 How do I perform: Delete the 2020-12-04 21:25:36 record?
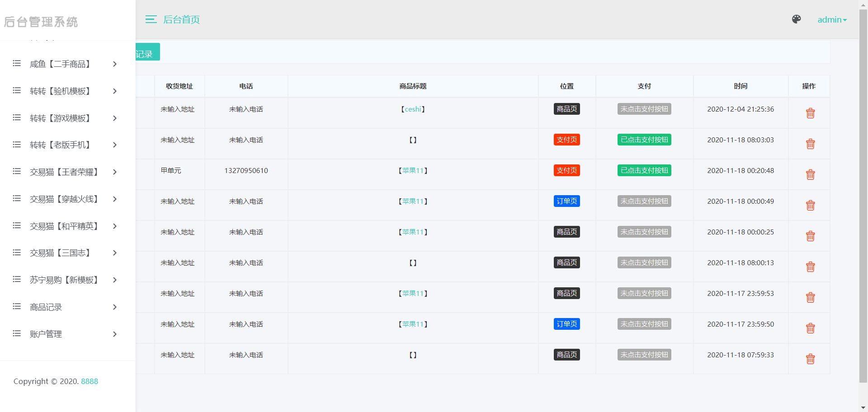810,113
